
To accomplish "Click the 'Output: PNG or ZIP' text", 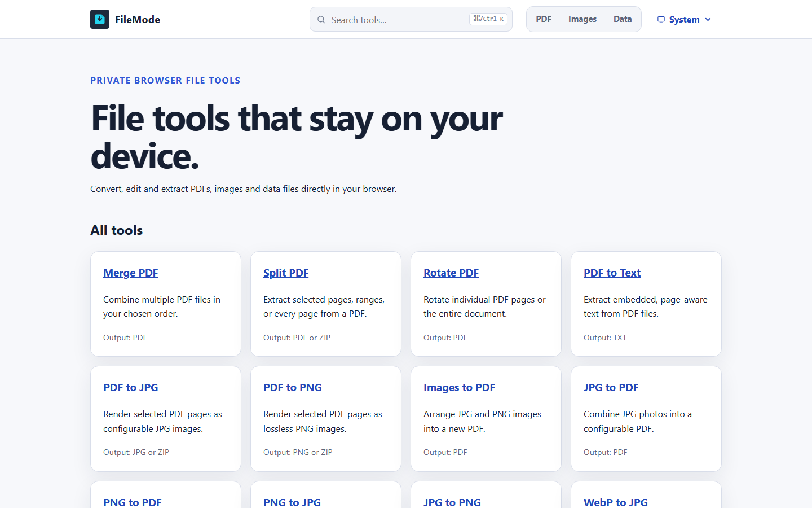I will 298,452.
